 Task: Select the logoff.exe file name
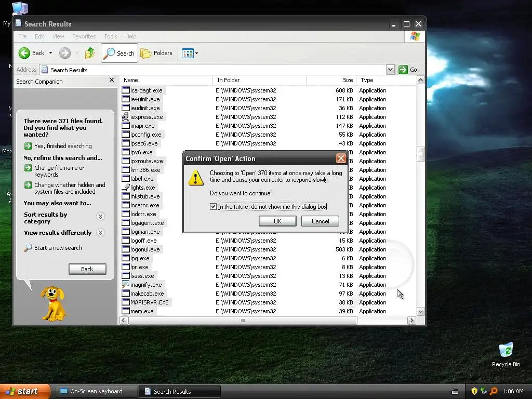pos(143,241)
